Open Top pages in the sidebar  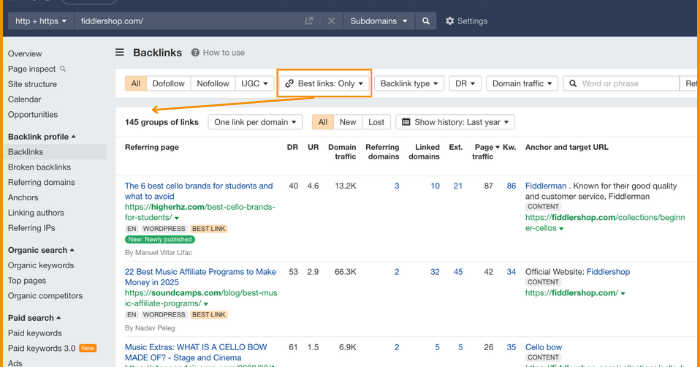tap(27, 280)
